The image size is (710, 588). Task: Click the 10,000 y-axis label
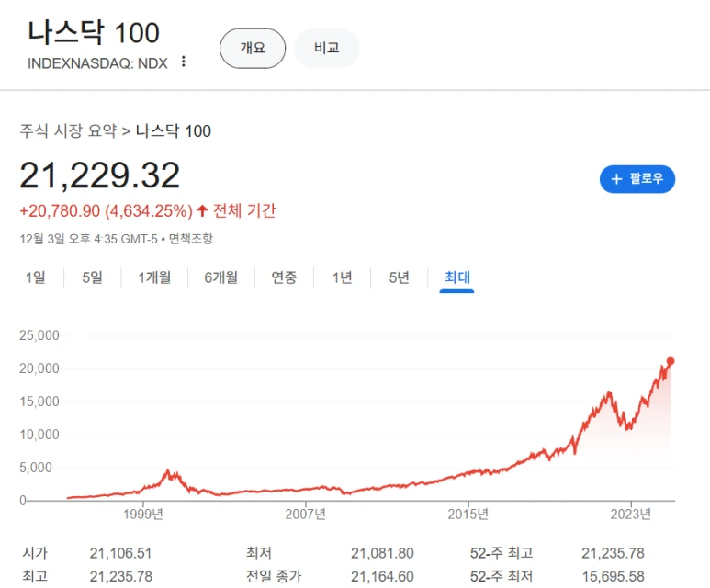(39, 435)
